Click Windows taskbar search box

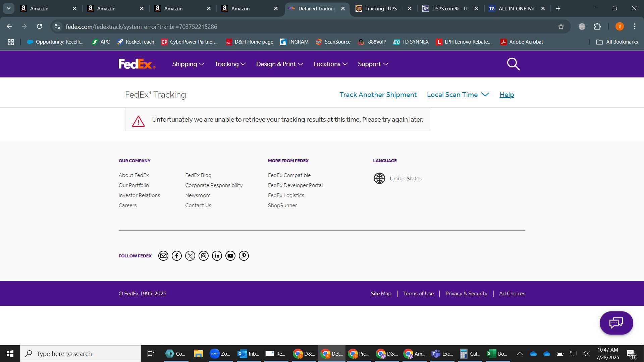click(80, 354)
